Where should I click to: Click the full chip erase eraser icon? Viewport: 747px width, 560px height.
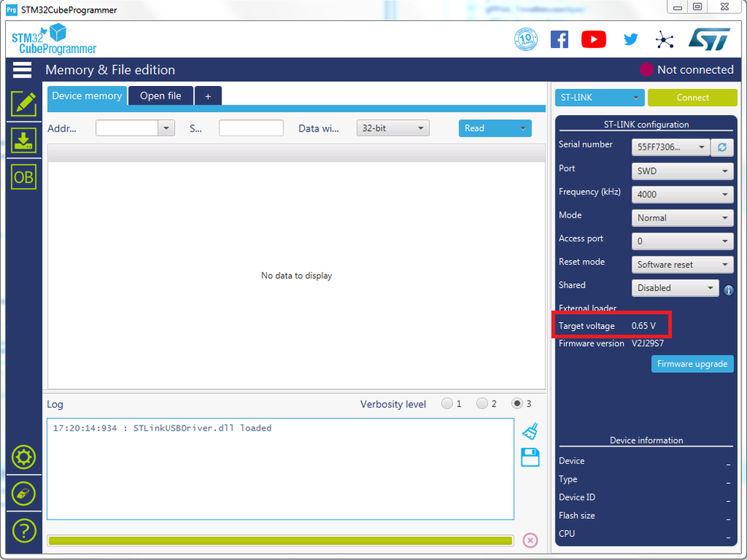(23, 493)
